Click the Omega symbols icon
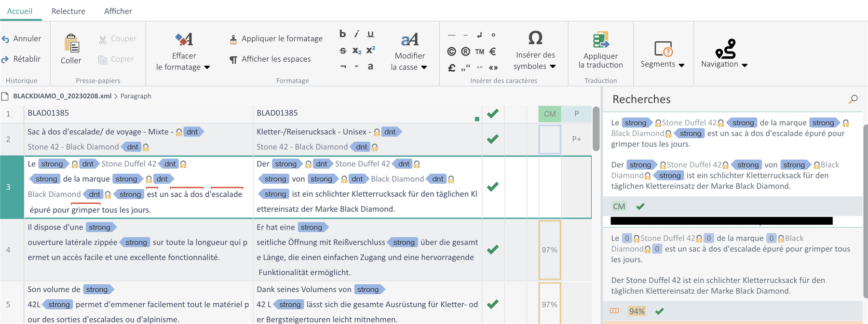 click(x=535, y=38)
